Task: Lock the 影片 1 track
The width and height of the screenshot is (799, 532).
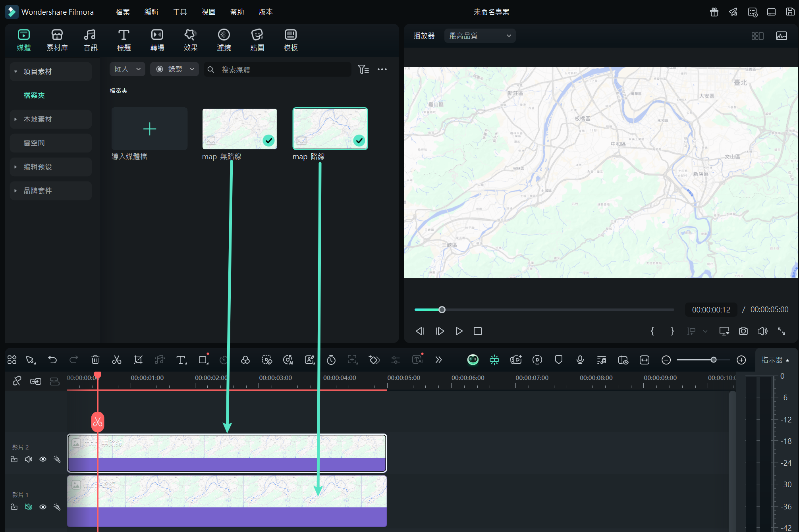Action: click(x=14, y=507)
